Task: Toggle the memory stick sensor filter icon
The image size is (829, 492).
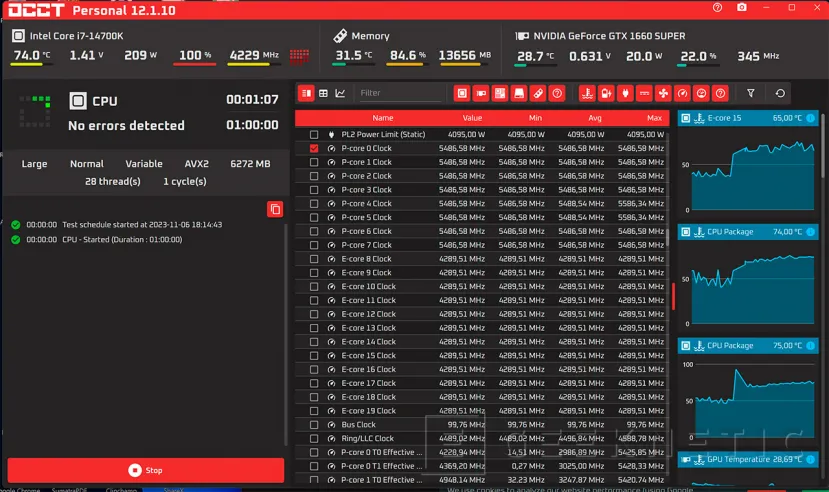Action: tap(538, 94)
